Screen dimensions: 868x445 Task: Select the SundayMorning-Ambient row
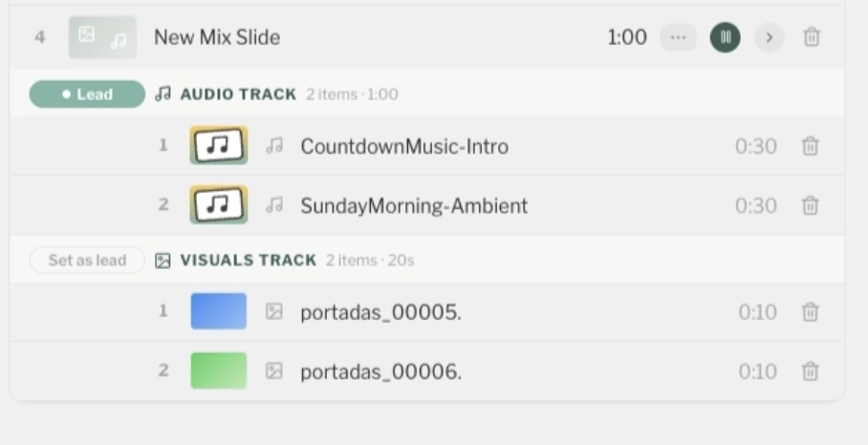(x=426, y=205)
